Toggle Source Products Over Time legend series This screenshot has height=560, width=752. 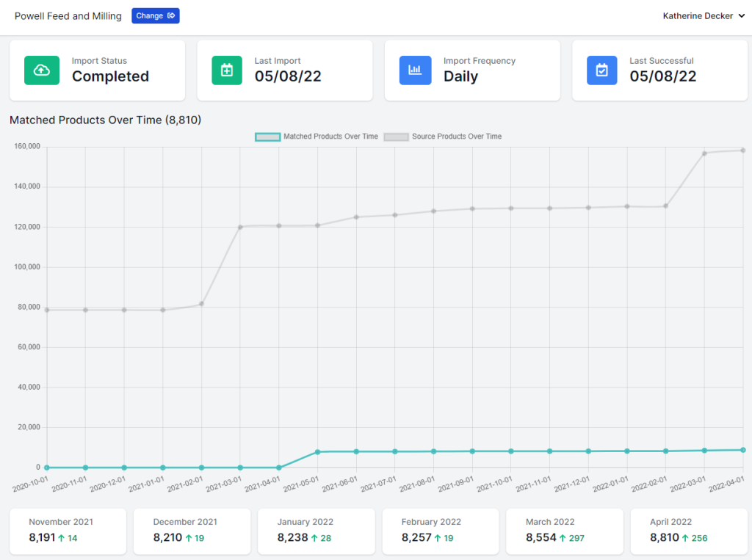443,137
